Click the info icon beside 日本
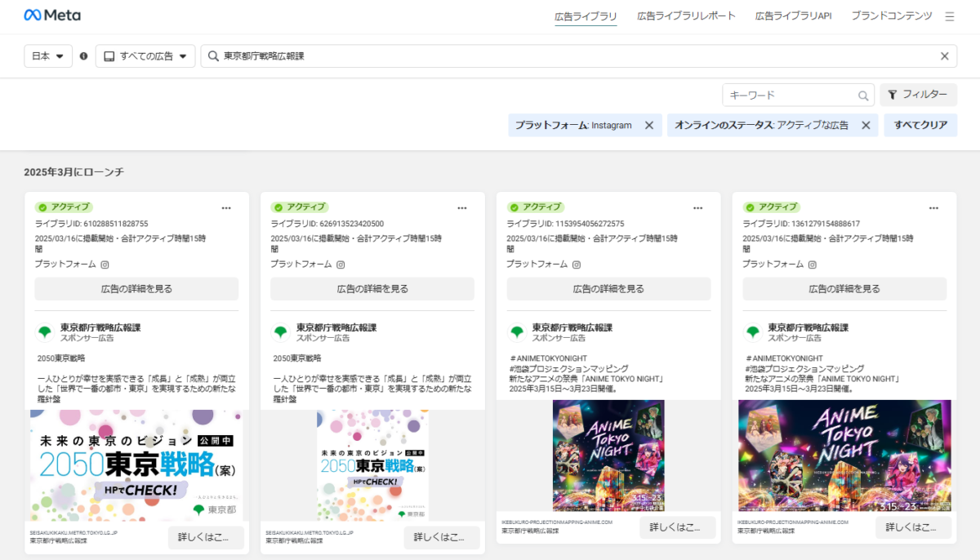The width and height of the screenshot is (980, 560). 83,56
